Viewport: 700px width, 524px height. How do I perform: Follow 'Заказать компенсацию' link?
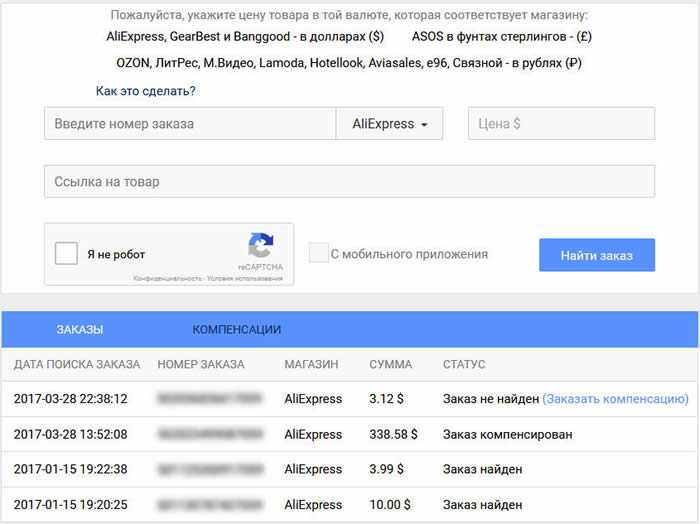(x=616, y=399)
